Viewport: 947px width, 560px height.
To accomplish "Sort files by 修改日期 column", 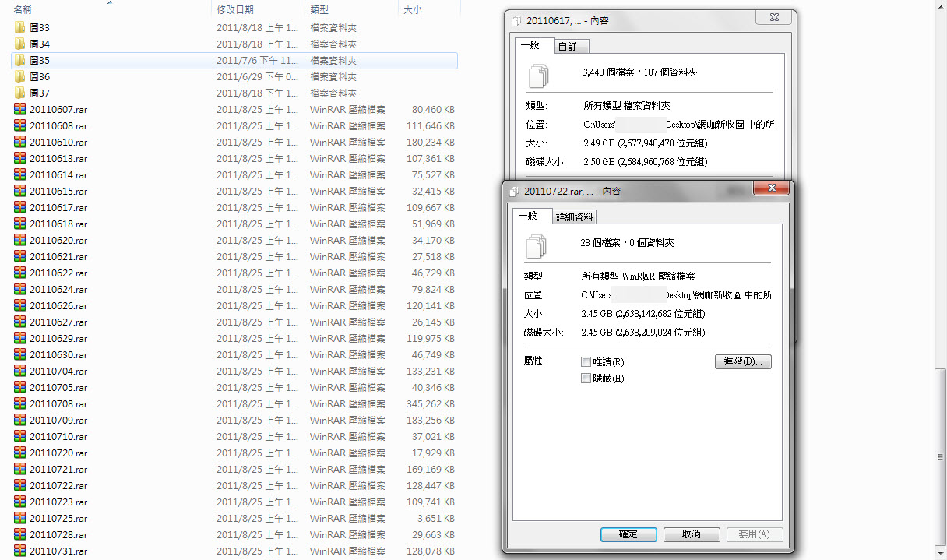I will (235, 9).
